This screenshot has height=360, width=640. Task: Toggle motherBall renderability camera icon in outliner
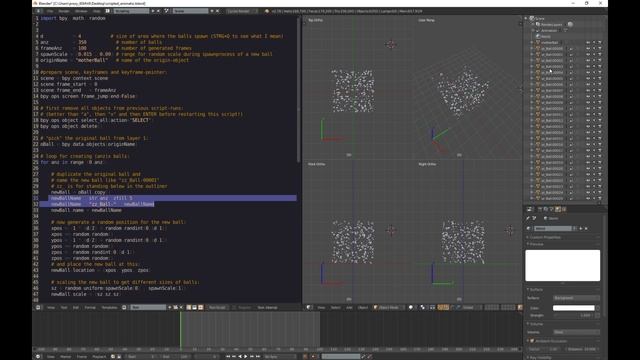[x=600, y=42]
